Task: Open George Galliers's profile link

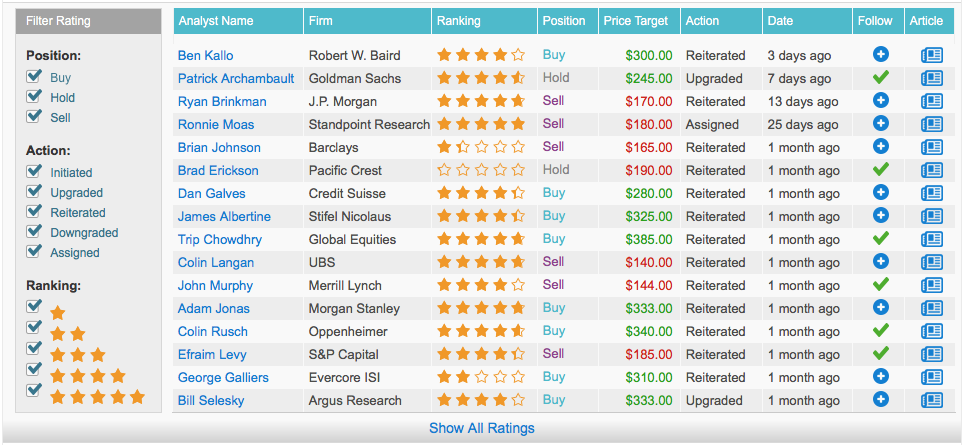Action: (x=223, y=378)
